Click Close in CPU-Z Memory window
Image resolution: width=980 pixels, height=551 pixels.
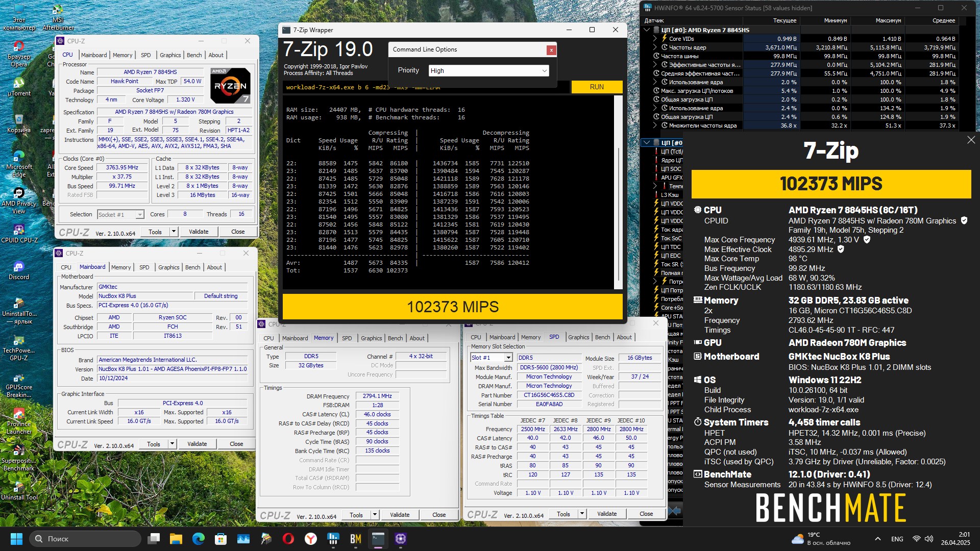coord(439,515)
